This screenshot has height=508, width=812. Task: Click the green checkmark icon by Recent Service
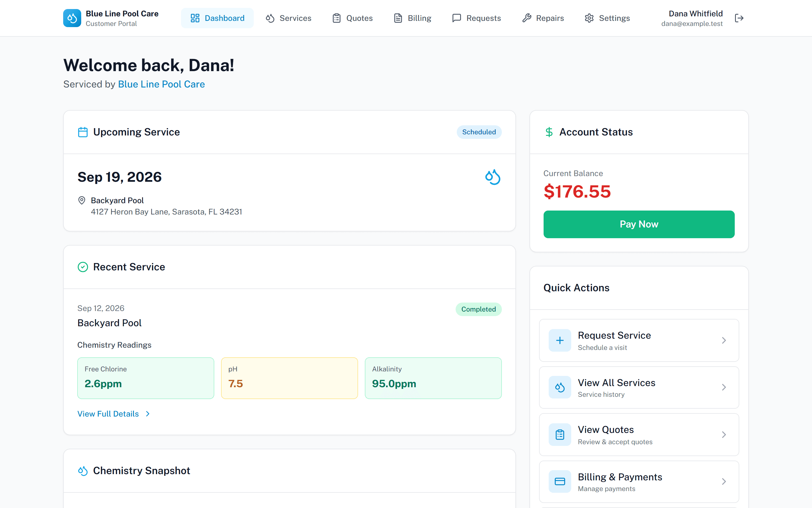(83, 267)
